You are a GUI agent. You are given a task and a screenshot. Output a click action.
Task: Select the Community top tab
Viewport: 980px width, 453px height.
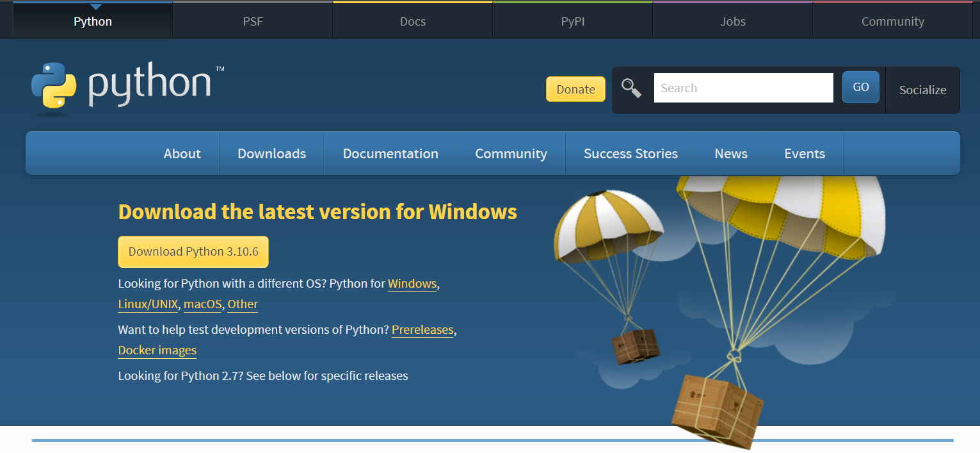[893, 21]
